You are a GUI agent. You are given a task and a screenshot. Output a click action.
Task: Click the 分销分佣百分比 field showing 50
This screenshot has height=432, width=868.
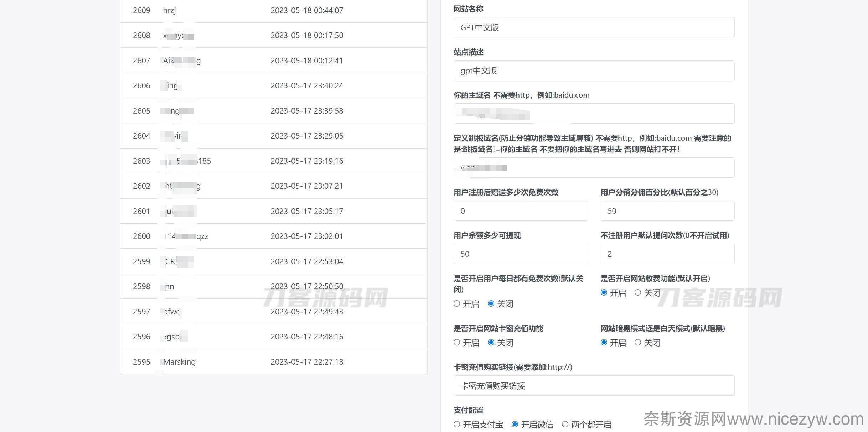click(x=667, y=211)
